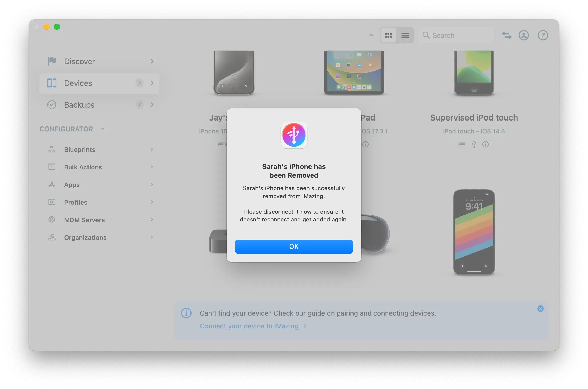
Task: Toggle grid view layout
Action: [388, 35]
